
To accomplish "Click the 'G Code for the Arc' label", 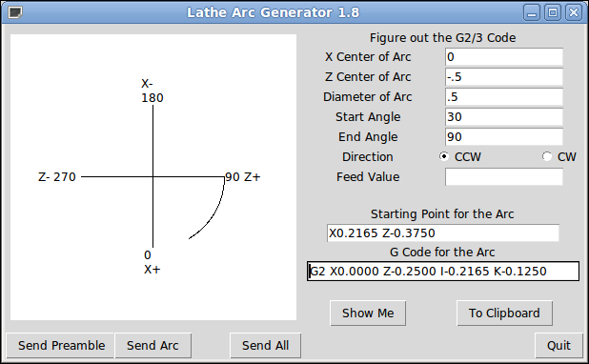I will coord(442,253).
